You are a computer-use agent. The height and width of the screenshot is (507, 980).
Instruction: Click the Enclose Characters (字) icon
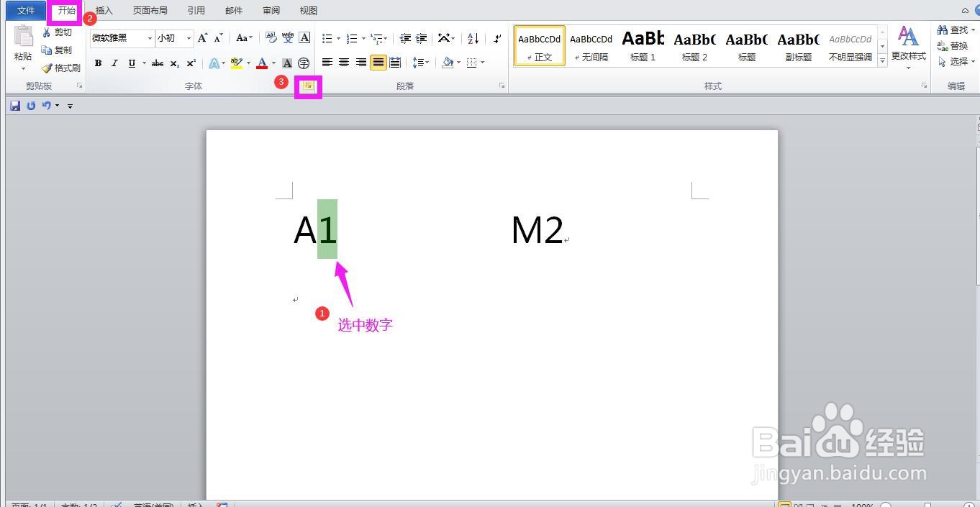[x=304, y=63]
